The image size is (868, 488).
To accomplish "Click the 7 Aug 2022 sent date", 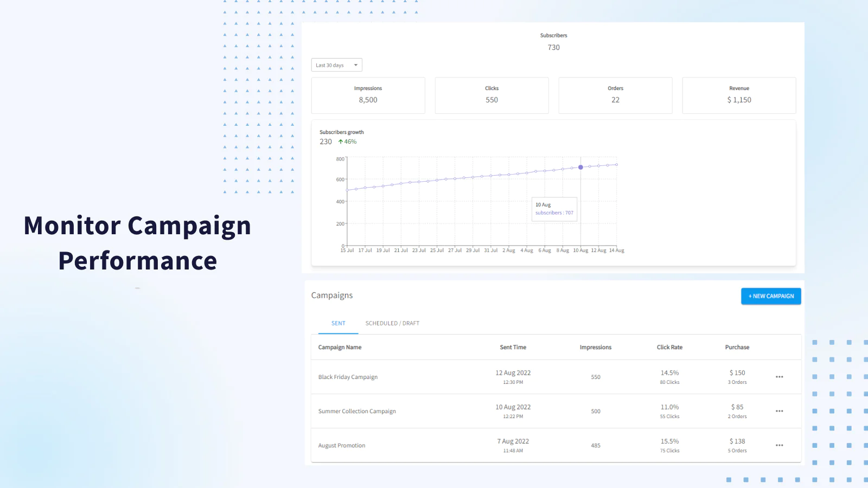I will pos(513,441).
